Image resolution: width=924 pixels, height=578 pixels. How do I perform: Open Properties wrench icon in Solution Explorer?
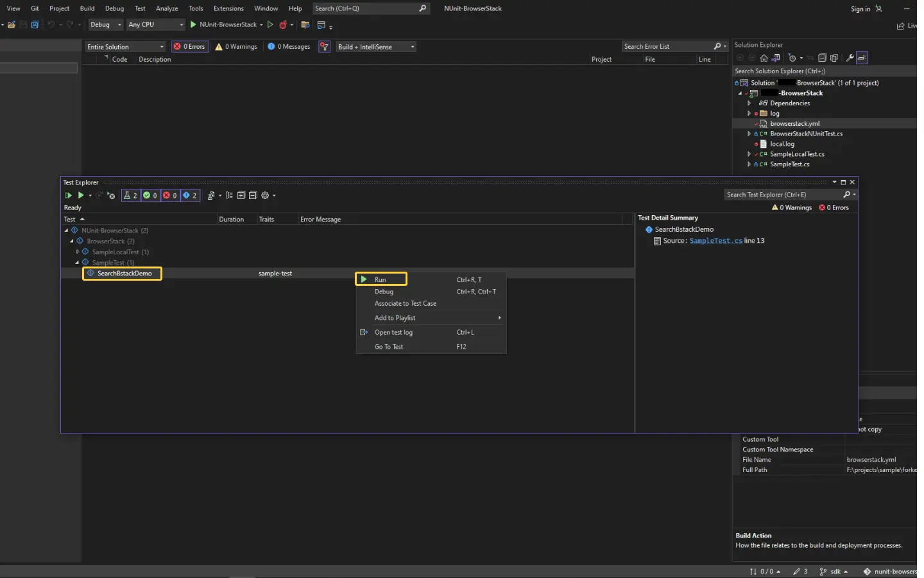[x=850, y=58]
